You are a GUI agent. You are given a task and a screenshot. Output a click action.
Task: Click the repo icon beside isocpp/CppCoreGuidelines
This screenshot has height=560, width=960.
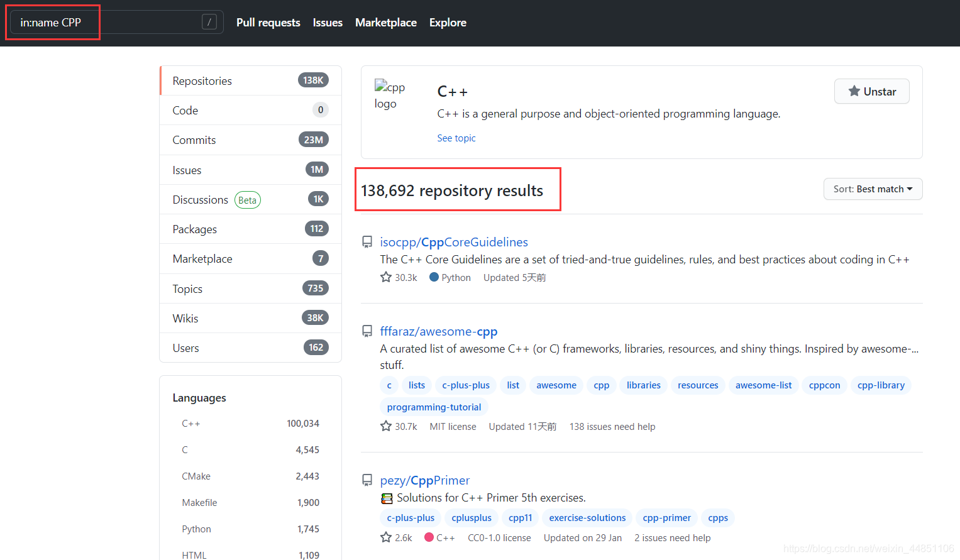coord(367,242)
